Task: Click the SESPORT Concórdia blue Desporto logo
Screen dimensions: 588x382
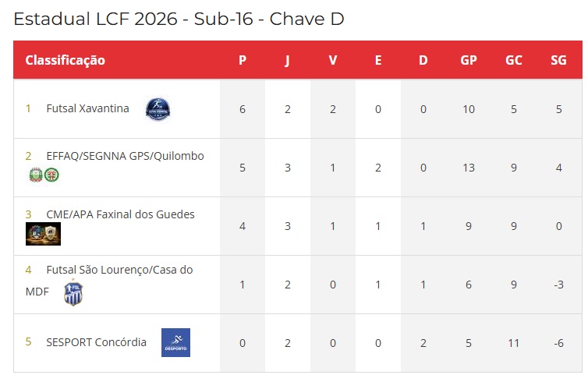Action: [176, 343]
